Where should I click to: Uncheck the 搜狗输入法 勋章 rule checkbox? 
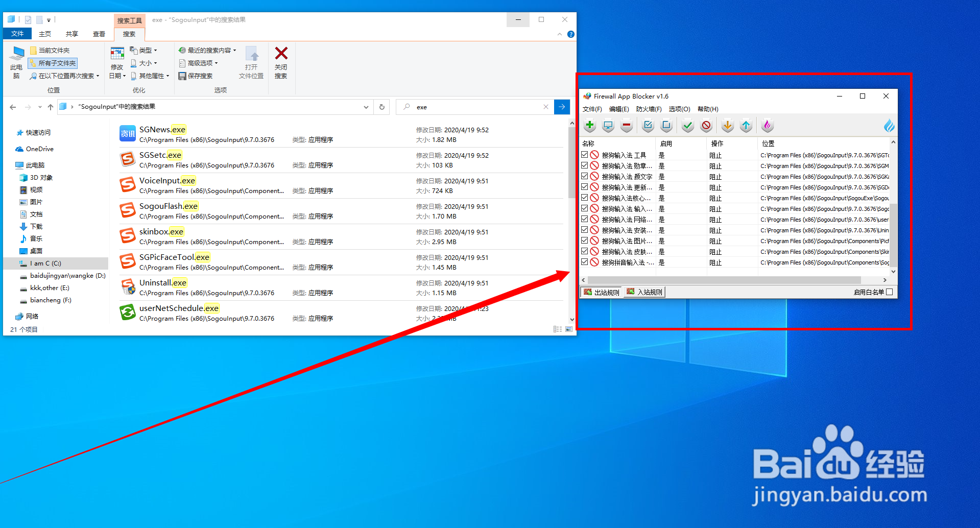tap(585, 165)
